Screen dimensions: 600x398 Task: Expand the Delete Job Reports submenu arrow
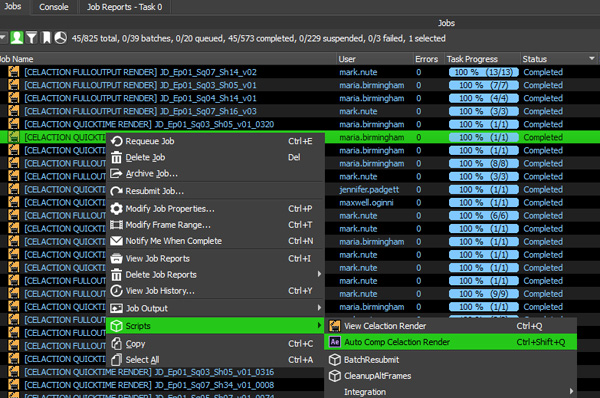(x=319, y=274)
